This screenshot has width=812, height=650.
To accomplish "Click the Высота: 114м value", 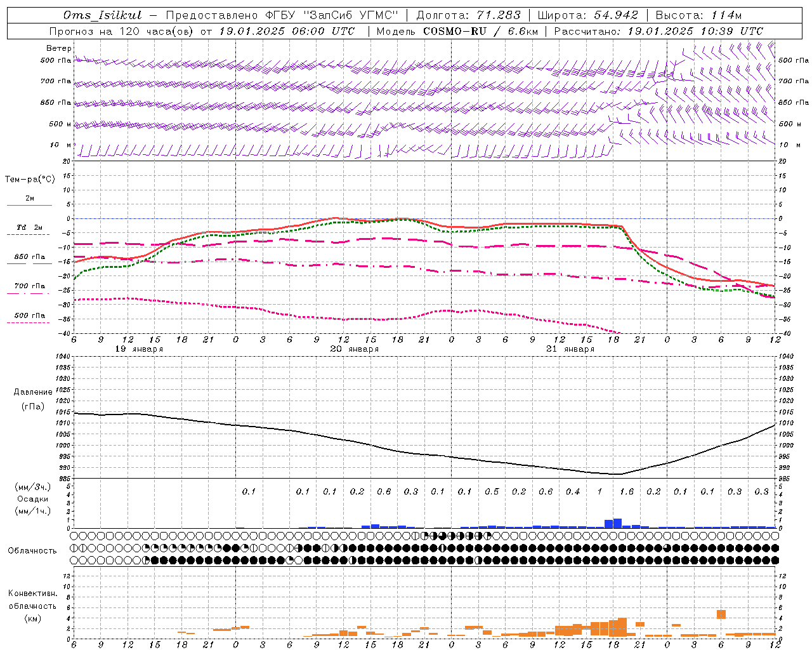I will [x=698, y=15].
